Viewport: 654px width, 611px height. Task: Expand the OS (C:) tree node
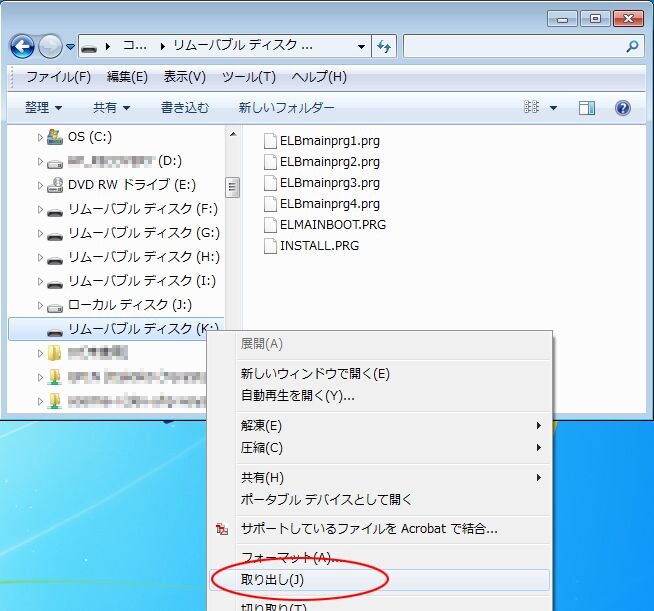coord(40,137)
